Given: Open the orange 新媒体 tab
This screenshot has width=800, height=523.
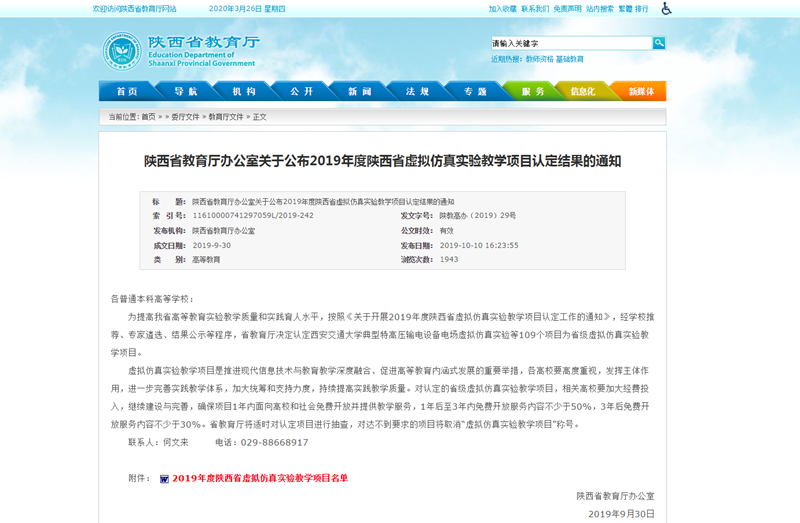Looking at the screenshot, I should coord(641,92).
